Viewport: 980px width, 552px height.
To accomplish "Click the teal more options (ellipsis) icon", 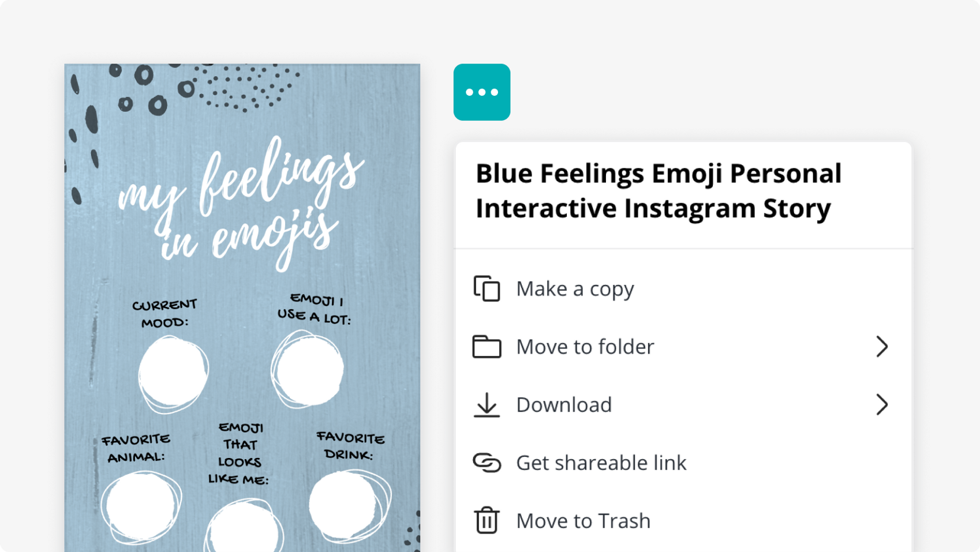I will coord(482,93).
